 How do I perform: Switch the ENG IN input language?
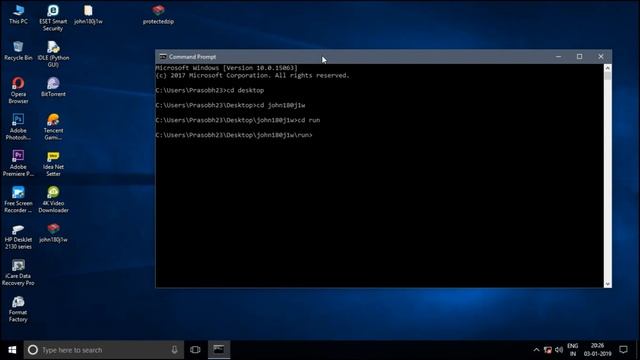point(573,350)
